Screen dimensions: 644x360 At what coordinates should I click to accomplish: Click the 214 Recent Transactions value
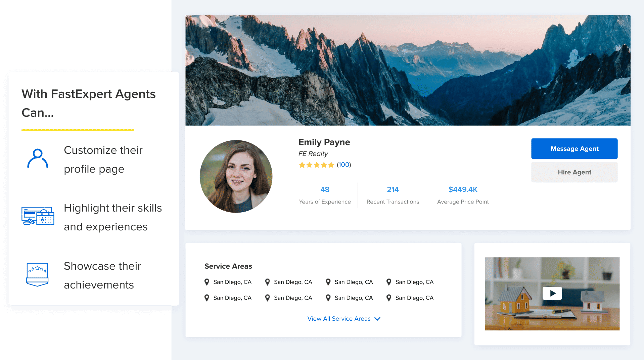click(393, 189)
